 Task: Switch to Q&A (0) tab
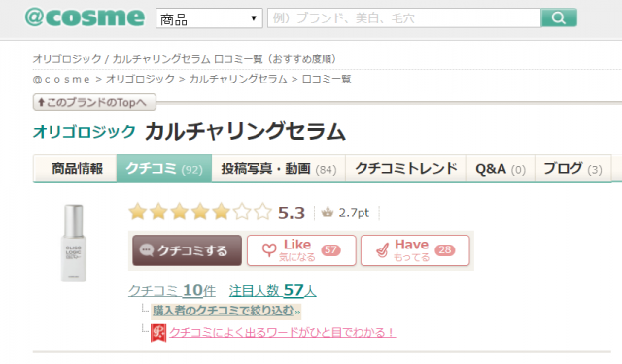click(x=501, y=169)
